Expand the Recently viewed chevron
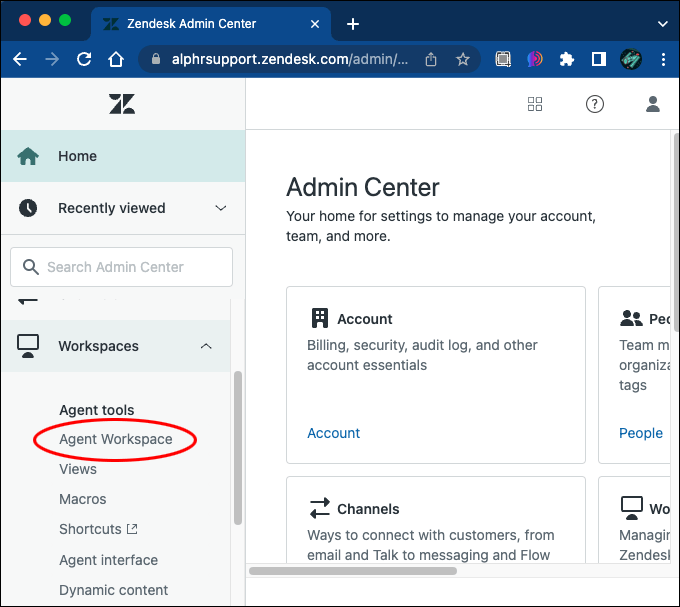Image resolution: width=680 pixels, height=607 pixels. click(x=221, y=208)
